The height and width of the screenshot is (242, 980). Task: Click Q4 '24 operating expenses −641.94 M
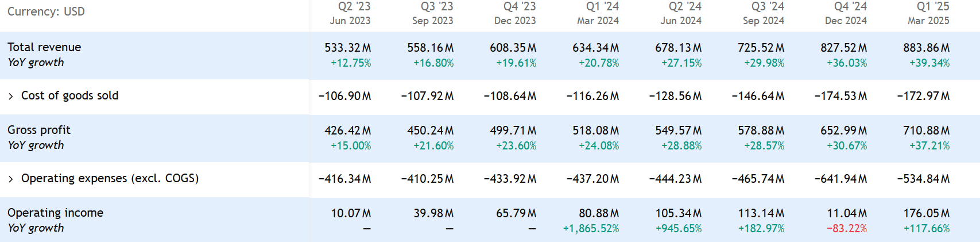point(840,179)
